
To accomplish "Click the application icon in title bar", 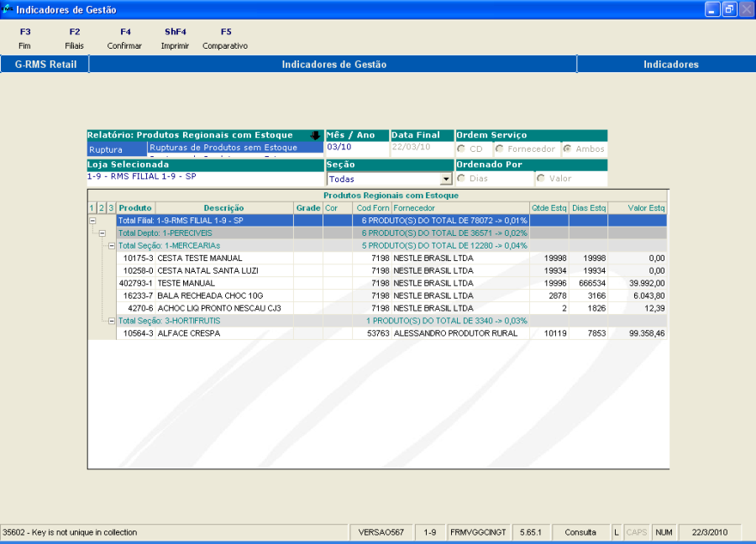I will [8, 9].
